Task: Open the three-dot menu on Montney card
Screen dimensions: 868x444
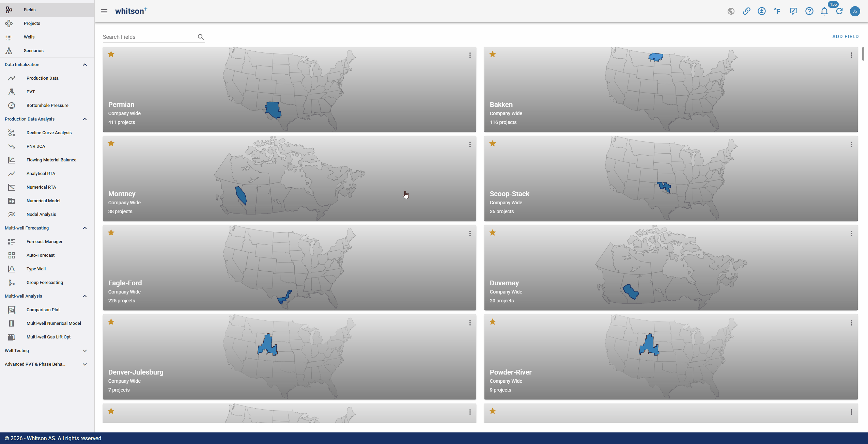Action: [470, 144]
